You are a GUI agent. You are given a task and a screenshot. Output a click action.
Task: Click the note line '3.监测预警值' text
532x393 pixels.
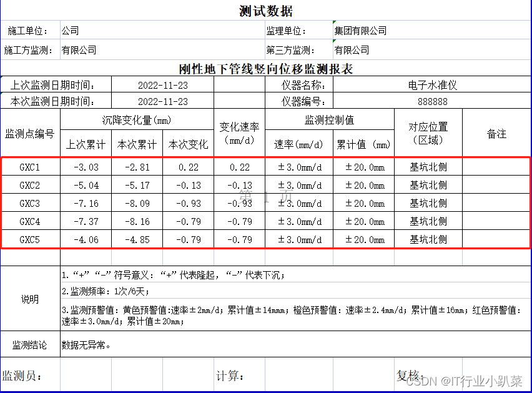coord(295,315)
